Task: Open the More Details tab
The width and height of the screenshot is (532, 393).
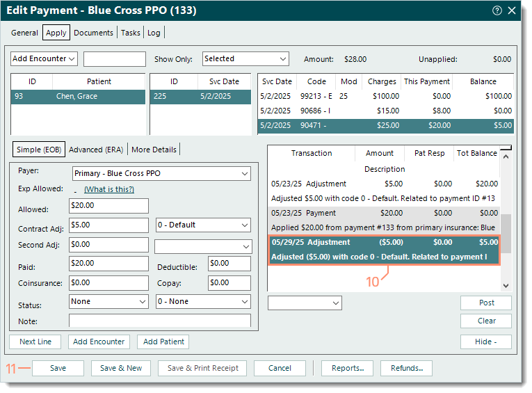Action: [x=154, y=150]
